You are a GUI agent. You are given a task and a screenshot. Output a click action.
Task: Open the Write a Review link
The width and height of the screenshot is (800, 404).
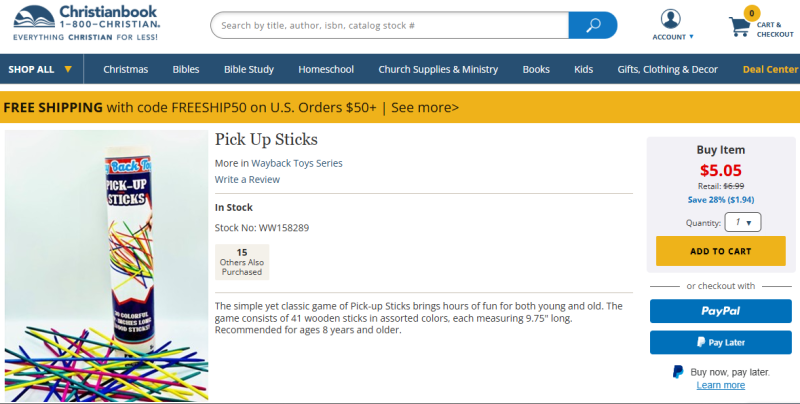click(247, 179)
